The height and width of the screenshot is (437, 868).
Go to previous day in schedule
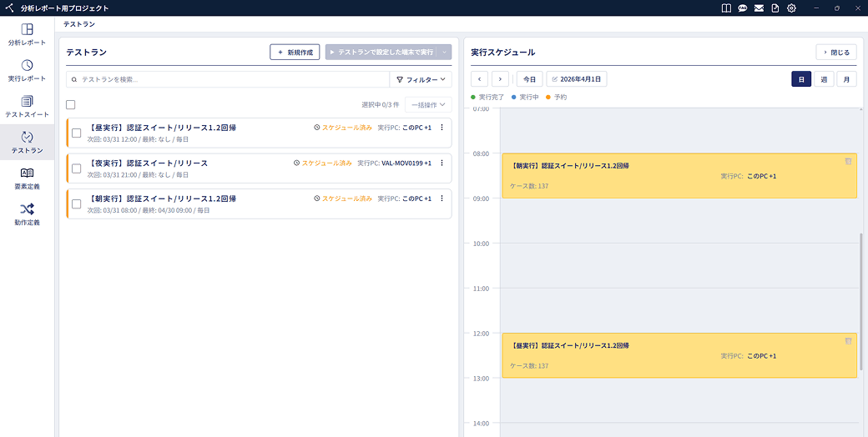[x=479, y=79]
